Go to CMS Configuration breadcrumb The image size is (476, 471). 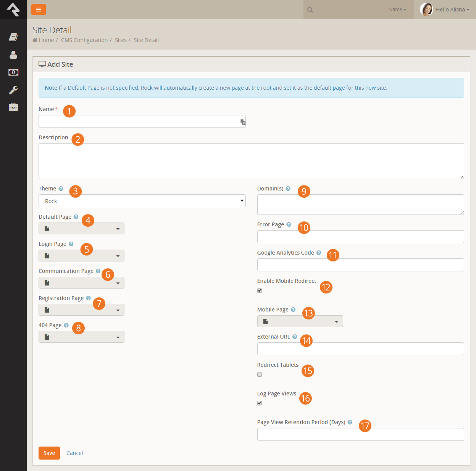(84, 40)
